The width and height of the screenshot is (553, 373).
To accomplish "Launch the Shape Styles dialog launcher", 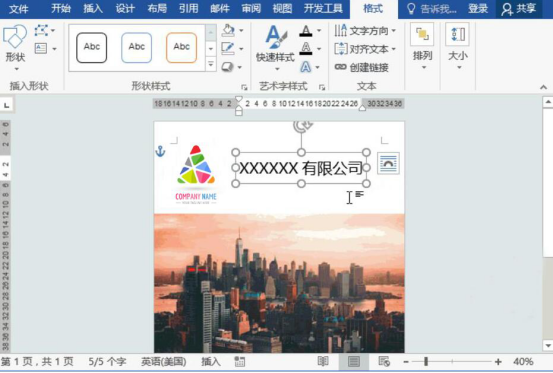I will click(244, 87).
